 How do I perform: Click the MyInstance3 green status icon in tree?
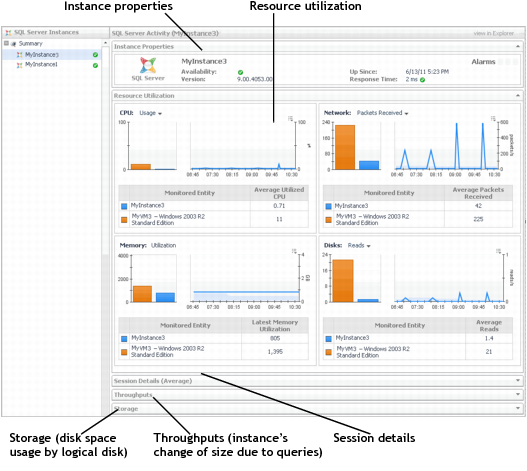point(95,55)
